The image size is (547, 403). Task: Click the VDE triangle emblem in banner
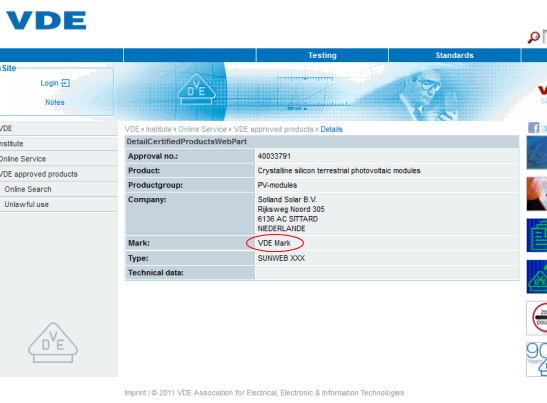(x=196, y=89)
